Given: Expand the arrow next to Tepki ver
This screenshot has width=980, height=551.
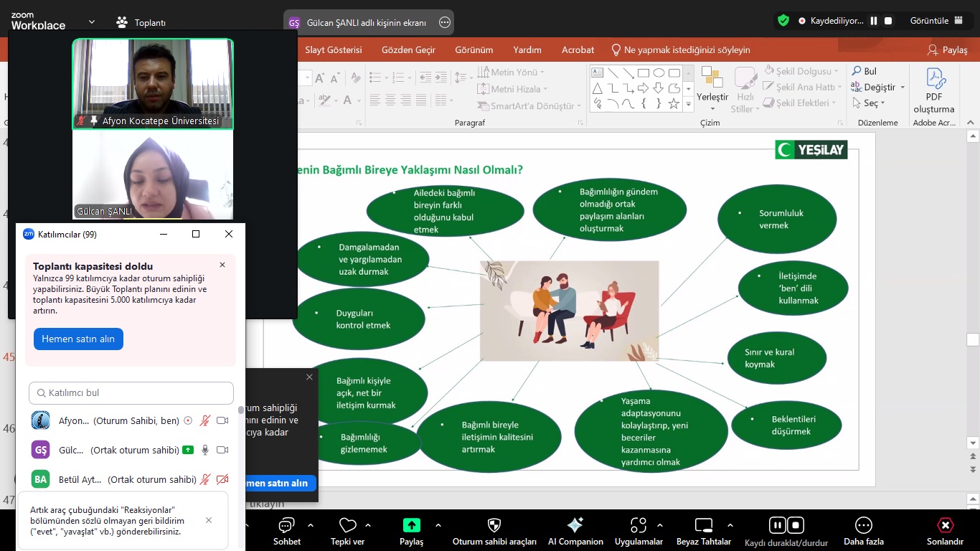Looking at the screenshot, I should click(368, 524).
